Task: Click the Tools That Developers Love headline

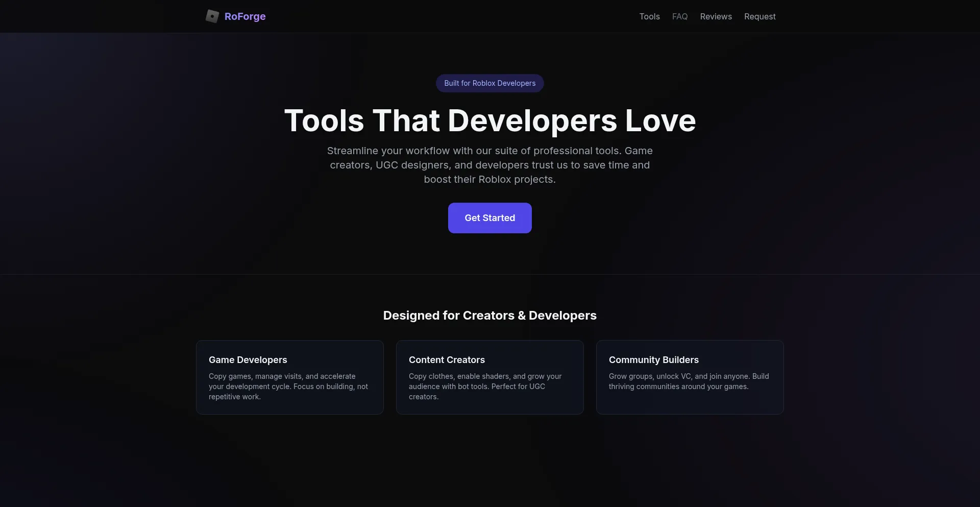Action: (x=490, y=121)
